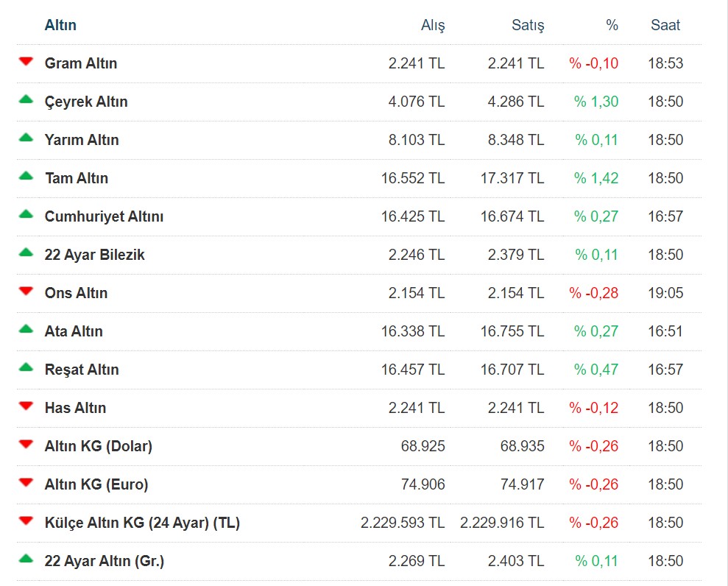The height and width of the screenshot is (586, 728).
Task: Click the green up arrow beside Reşat Altın
Action: coord(26,367)
